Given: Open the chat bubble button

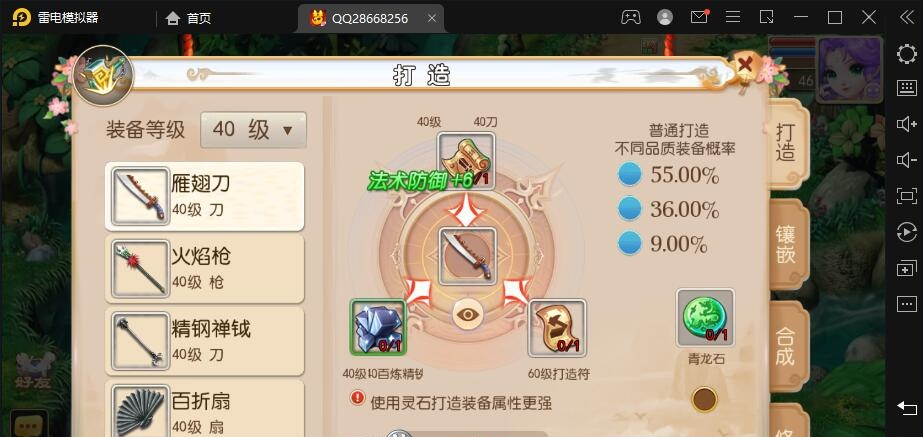Looking at the screenshot, I should (29, 424).
